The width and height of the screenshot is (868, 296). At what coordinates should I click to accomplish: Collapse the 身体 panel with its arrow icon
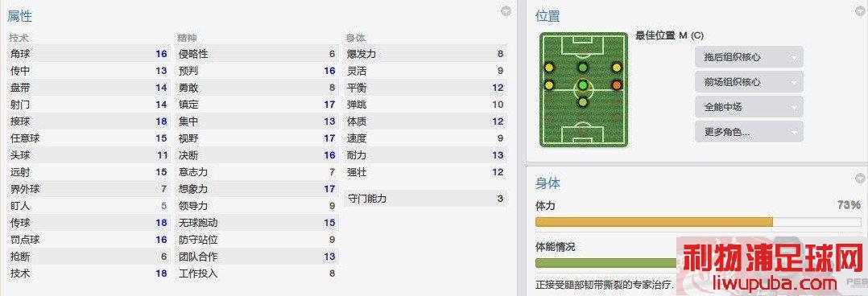(860, 178)
